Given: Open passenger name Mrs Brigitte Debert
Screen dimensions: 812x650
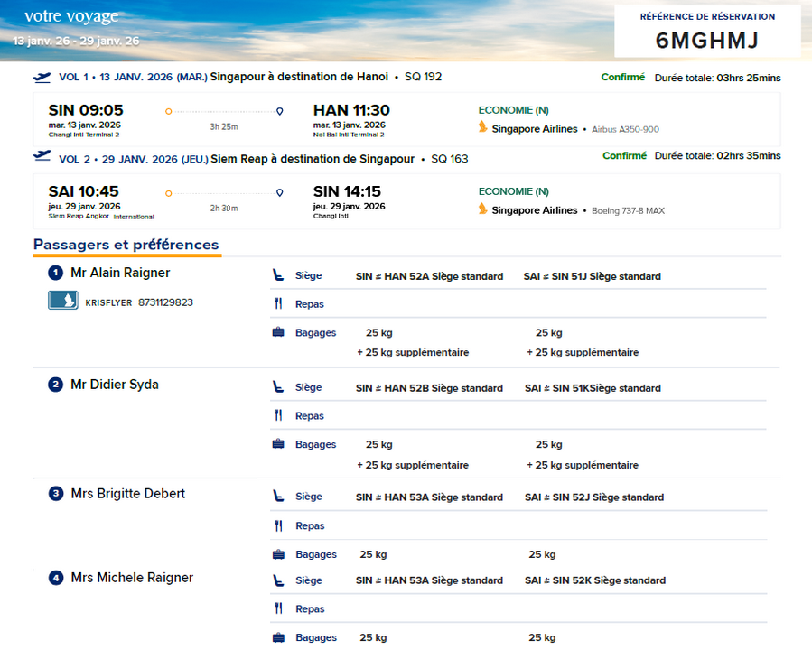Looking at the screenshot, I should [x=127, y=494].
